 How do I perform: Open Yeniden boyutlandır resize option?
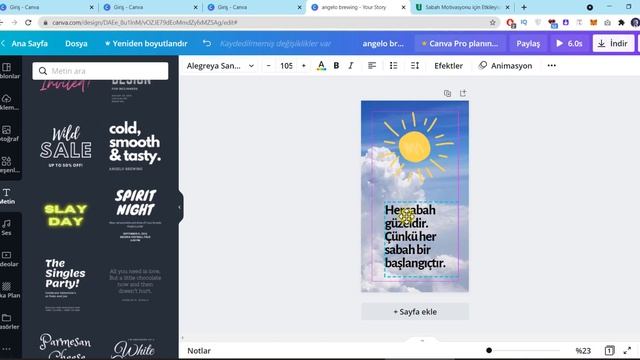tap(146, 43)
